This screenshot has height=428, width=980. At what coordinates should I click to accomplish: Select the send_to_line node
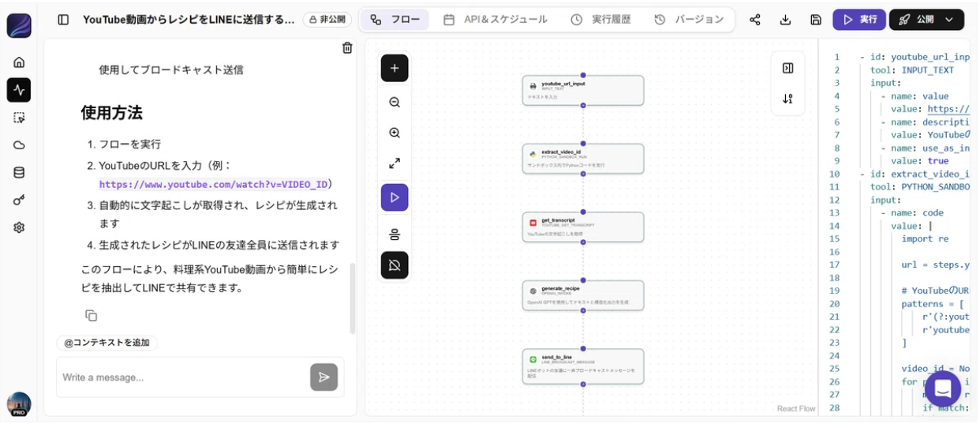[x=583, y=366]
